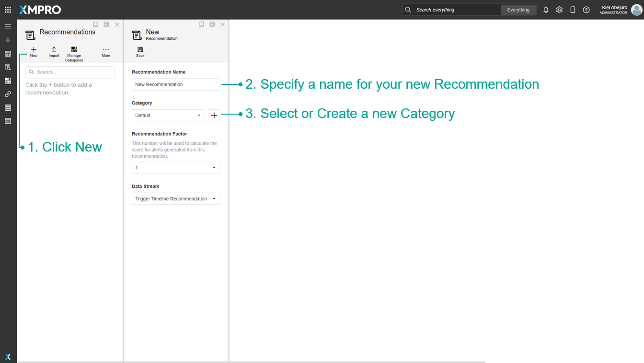Open the app launcher grid icon
Viewport: 644px width, 363px height.
coord(8,10)
